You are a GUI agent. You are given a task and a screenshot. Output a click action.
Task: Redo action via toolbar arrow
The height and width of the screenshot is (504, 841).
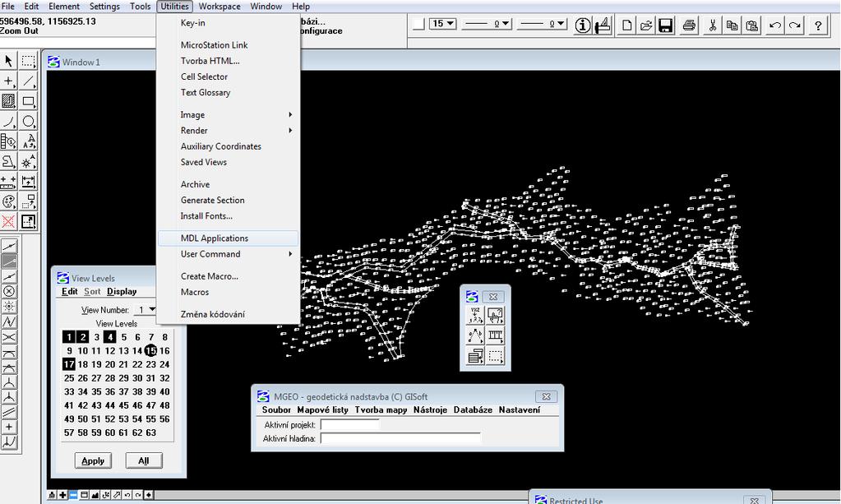click(x=795, y=25)
